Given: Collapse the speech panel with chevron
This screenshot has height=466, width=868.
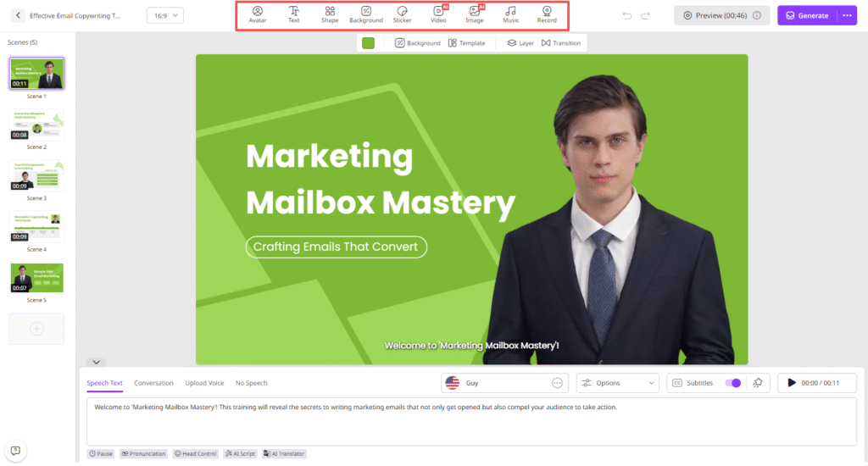Looking at the screenshot, I should click(97, 362).
